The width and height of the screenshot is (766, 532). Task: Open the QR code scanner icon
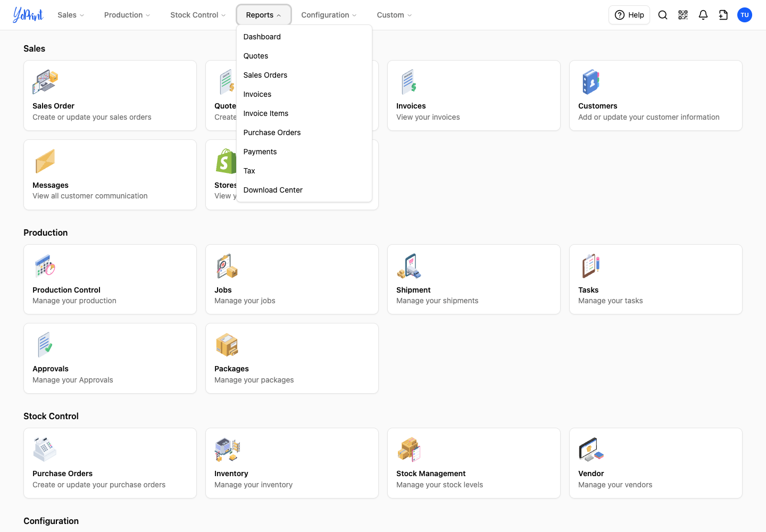683,15
